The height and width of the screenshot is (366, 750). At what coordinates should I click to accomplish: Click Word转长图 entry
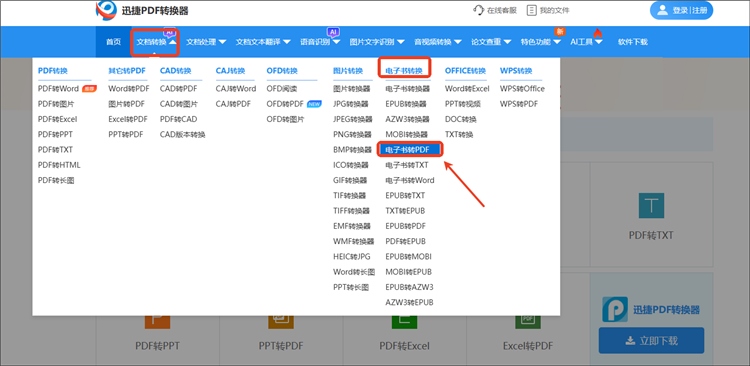[x=354, y=272]
